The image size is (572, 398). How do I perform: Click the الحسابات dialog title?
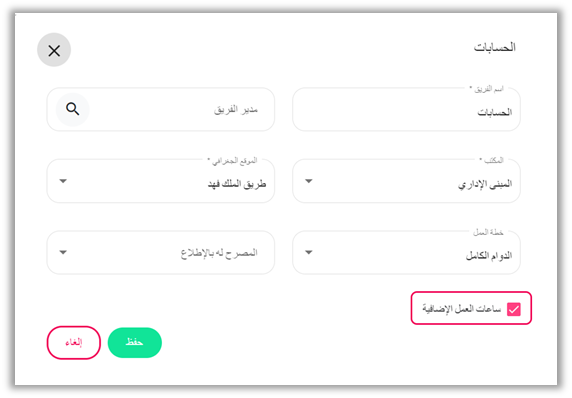tap(495, 47)
